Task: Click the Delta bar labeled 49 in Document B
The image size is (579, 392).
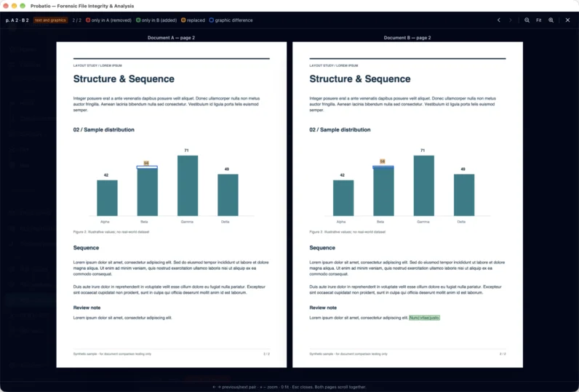Action: pos(464,195)
